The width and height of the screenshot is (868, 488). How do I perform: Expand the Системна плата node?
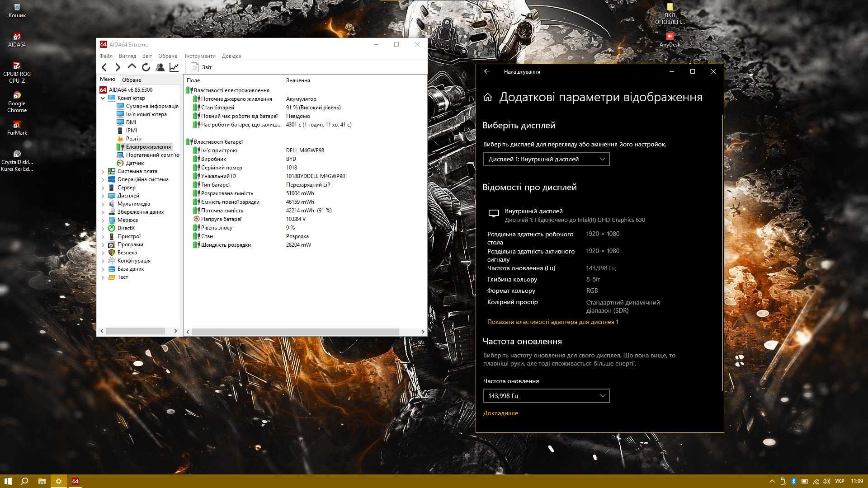pos(103,172)
